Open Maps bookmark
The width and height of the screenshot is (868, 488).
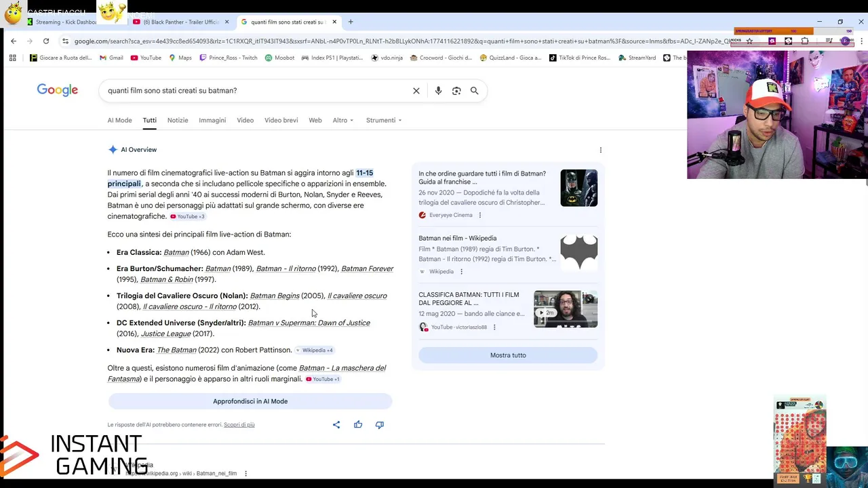(x=180, y=58)
